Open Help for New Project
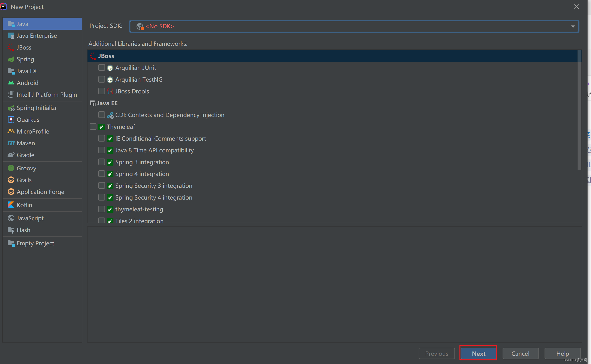Screen dimensions: 591x364 562,353
